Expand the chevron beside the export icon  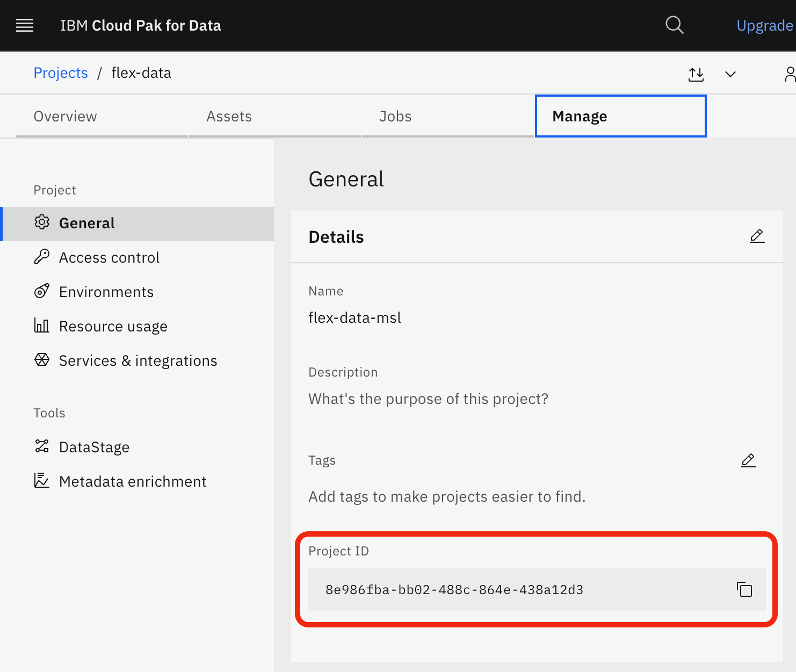(x=730, y=75)
